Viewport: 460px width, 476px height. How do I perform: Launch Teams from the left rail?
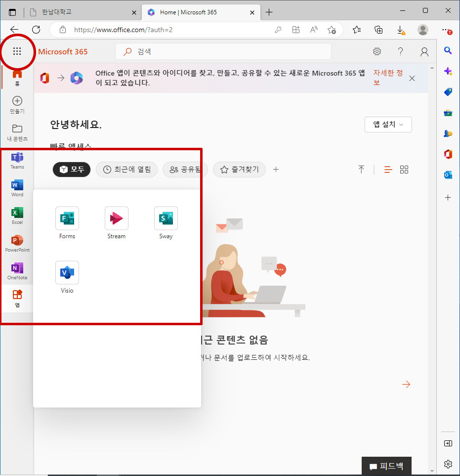pyautogui.click(x=17, y=161)
